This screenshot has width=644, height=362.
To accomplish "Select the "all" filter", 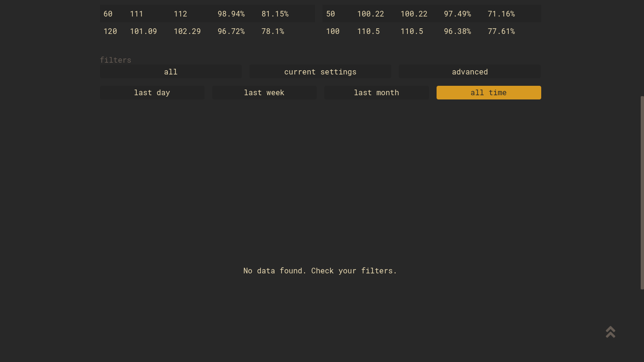I will point(171,72).
